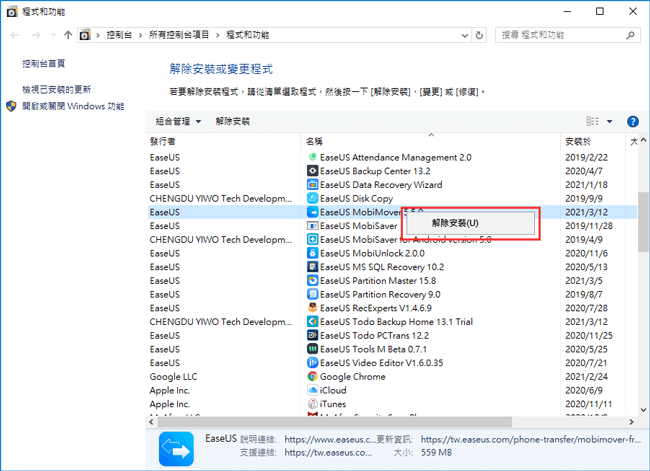Click the large MobiMover icon in details pane
Viewport: 650px width, 471px height.
pyautogui.click(x=176, y=449)
